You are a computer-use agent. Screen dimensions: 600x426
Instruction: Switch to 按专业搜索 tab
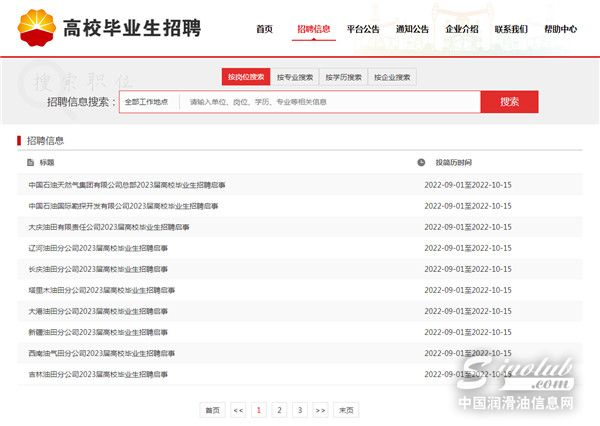tap(294, 77)
